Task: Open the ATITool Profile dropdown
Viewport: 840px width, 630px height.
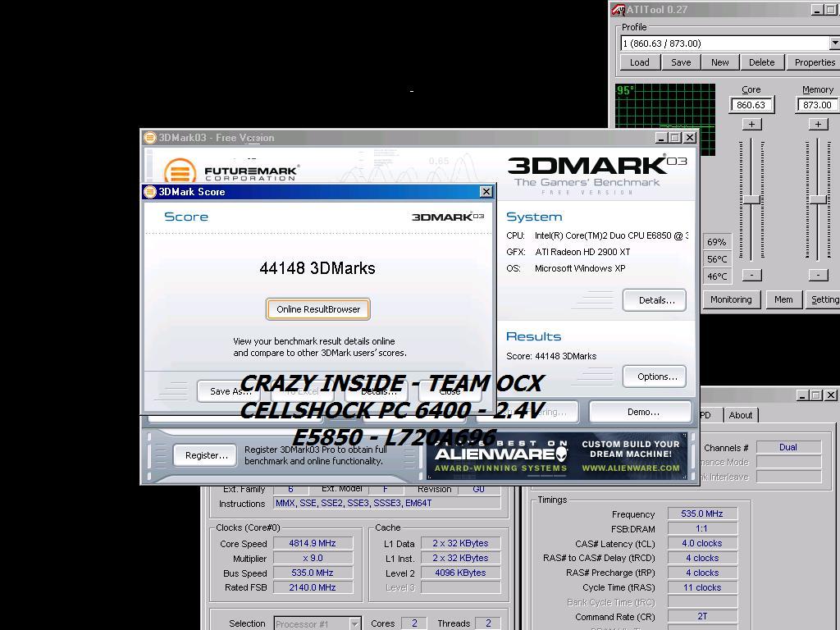Action: coord(834,43)
